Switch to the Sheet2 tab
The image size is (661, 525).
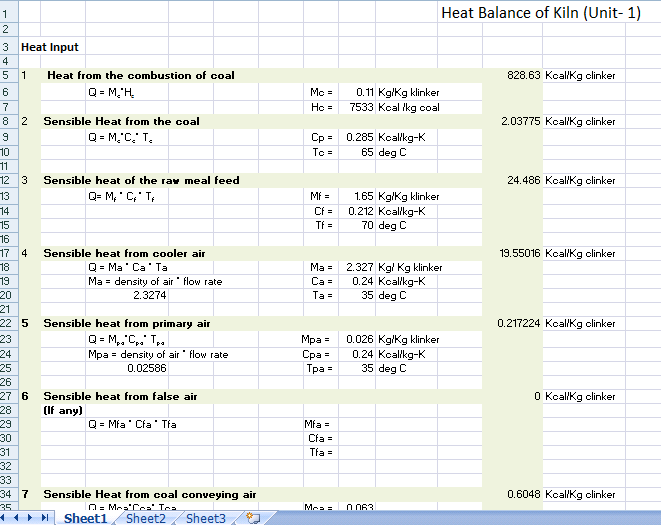pyautogui.click(x=145, y=518)
